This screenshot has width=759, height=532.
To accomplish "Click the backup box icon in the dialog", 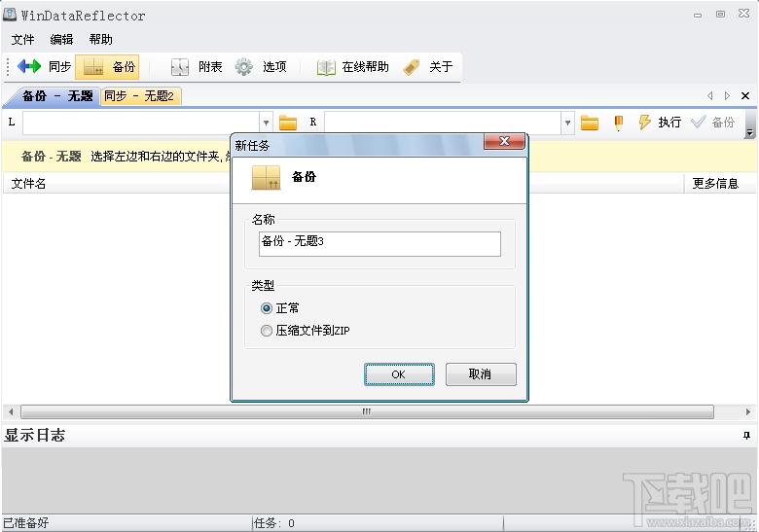I will [x=267, y=177].
